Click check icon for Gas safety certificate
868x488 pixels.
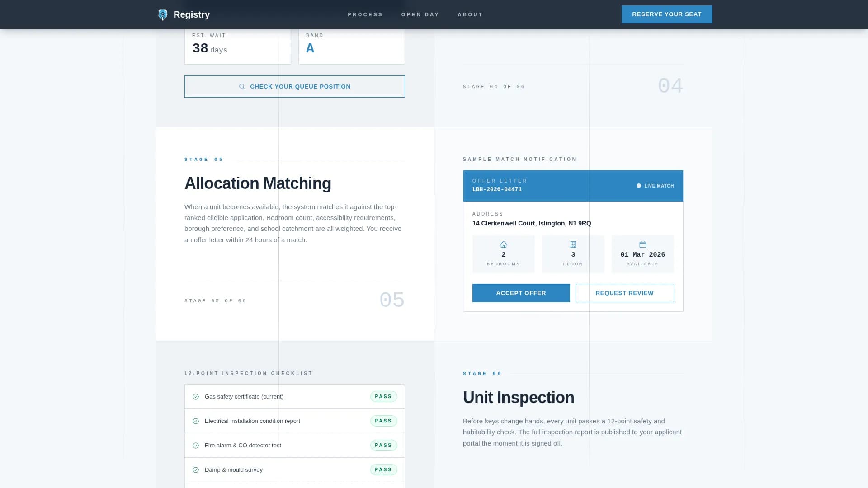[196, 397]
